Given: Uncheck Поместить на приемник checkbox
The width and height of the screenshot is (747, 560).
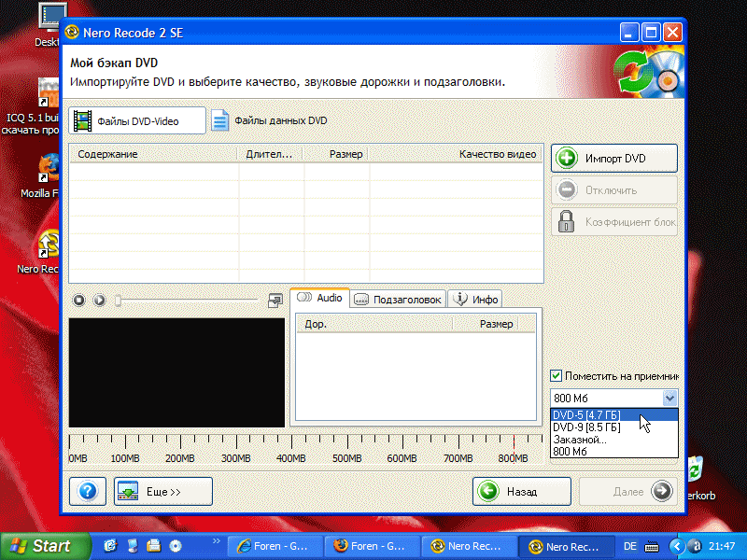Looking at the screenshot, I should pyautogui.click(x=556, y=376).
